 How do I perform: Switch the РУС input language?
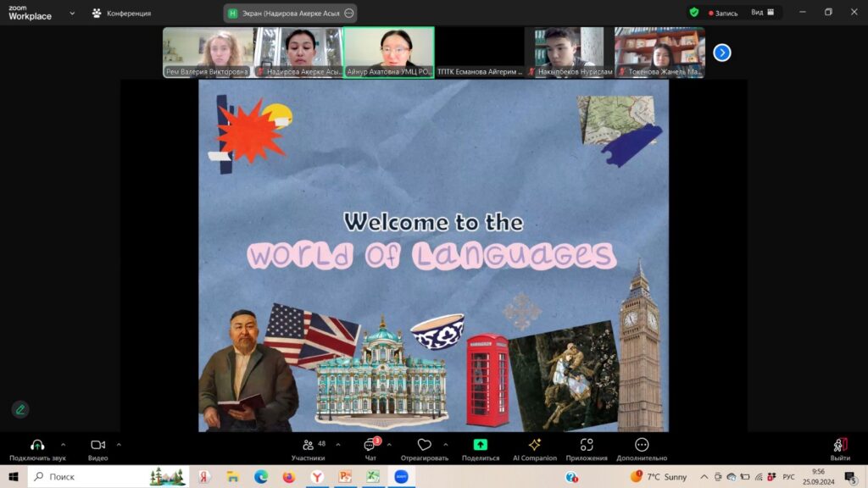click(x=789, y=476)
